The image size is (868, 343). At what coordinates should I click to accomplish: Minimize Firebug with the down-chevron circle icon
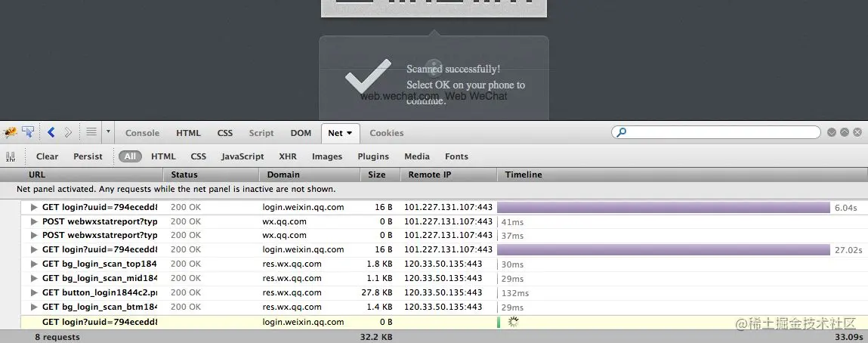coord(832,132)
